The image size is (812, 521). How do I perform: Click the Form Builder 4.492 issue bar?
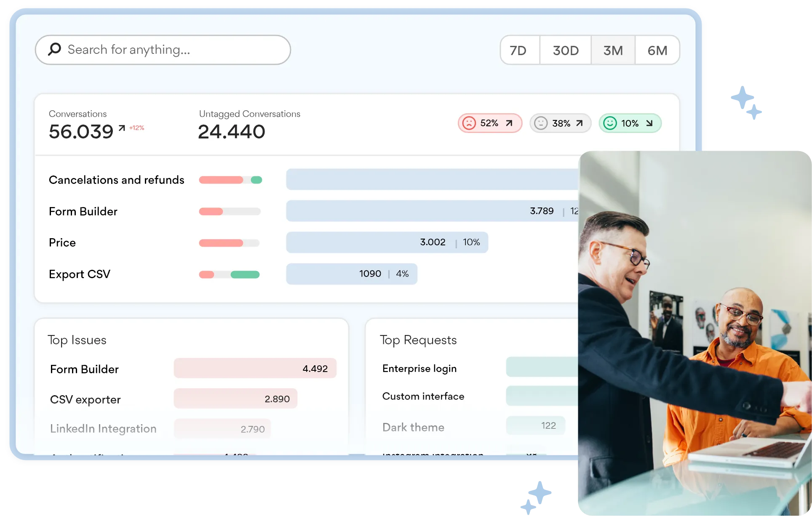coord(255,368)
